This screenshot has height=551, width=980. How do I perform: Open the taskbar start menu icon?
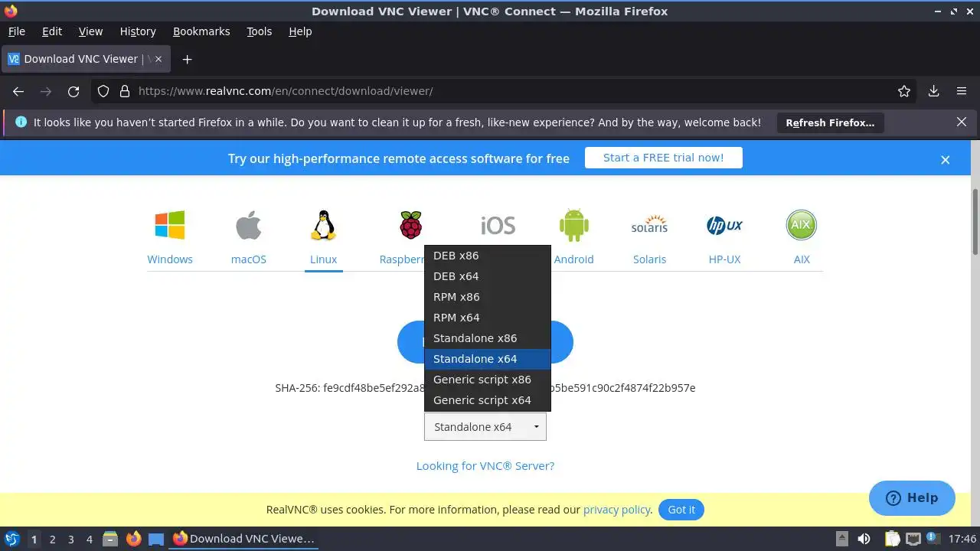click(x=12, y=539)
